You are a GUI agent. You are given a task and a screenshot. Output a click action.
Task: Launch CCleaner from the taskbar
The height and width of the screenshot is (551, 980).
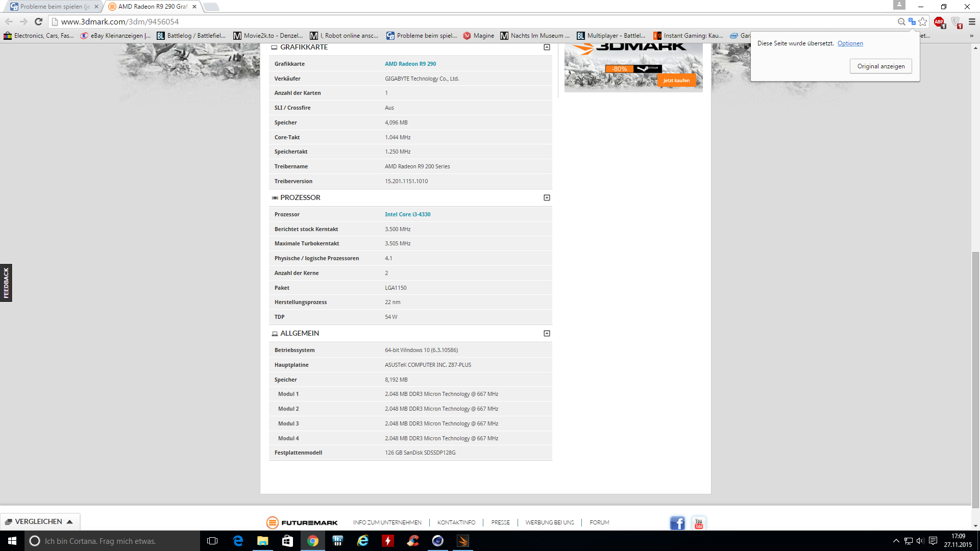pyautogui.click(x=413, y=541)
